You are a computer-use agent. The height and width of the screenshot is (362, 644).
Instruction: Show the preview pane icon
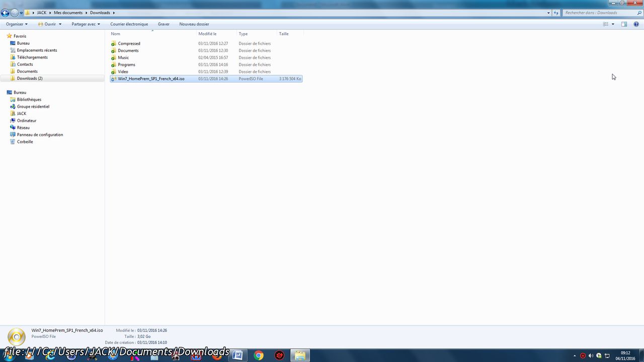(x=623, y=24)
